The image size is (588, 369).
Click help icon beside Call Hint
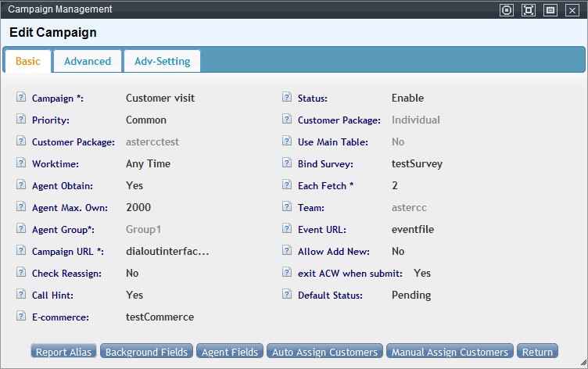tap(20, 296)
